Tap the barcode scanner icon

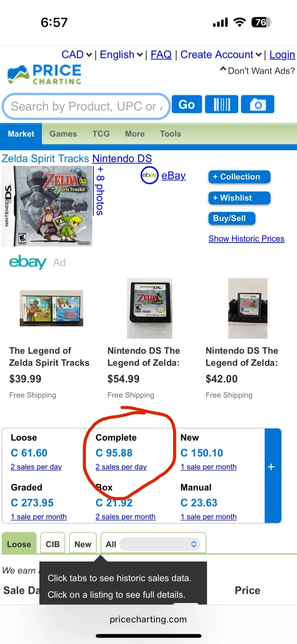(x=222, y=105)
